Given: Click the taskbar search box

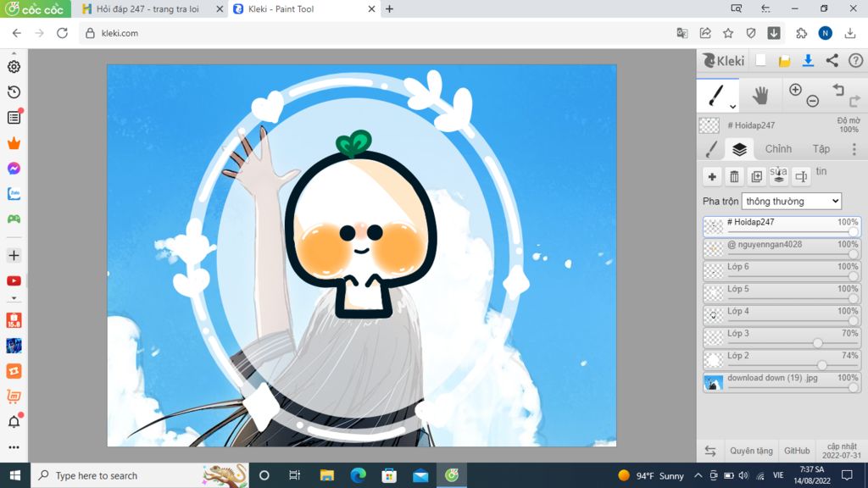Looking at the screenshot, I should coord(140,475).
